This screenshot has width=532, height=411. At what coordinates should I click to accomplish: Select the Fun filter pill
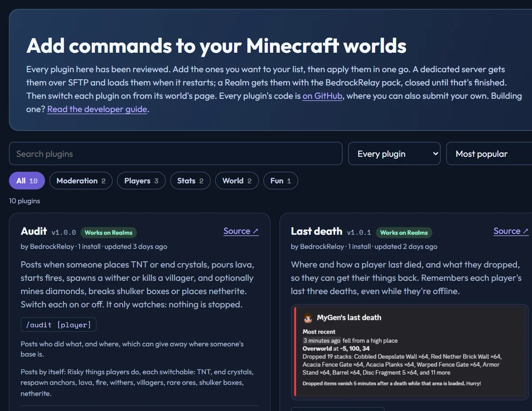click(281, 181)
